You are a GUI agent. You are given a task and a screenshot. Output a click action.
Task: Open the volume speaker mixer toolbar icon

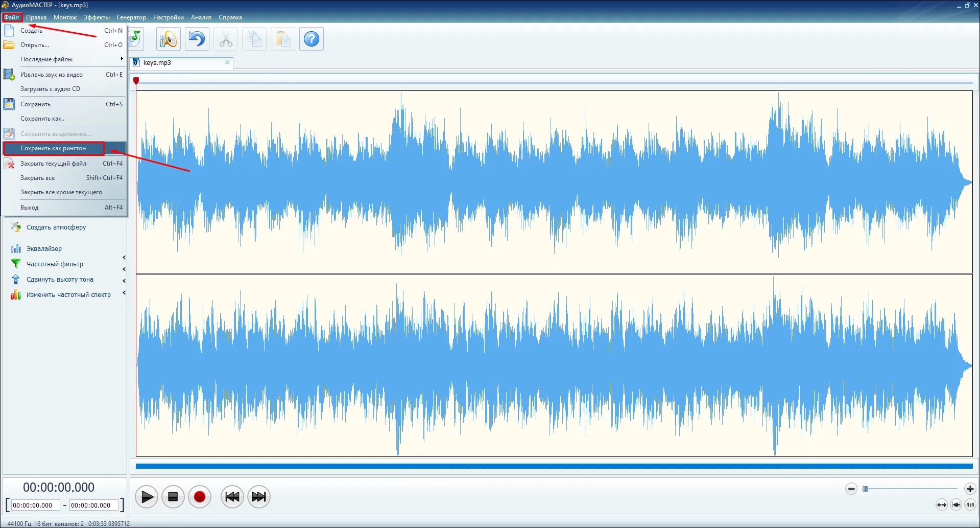(x=169, y=39)
